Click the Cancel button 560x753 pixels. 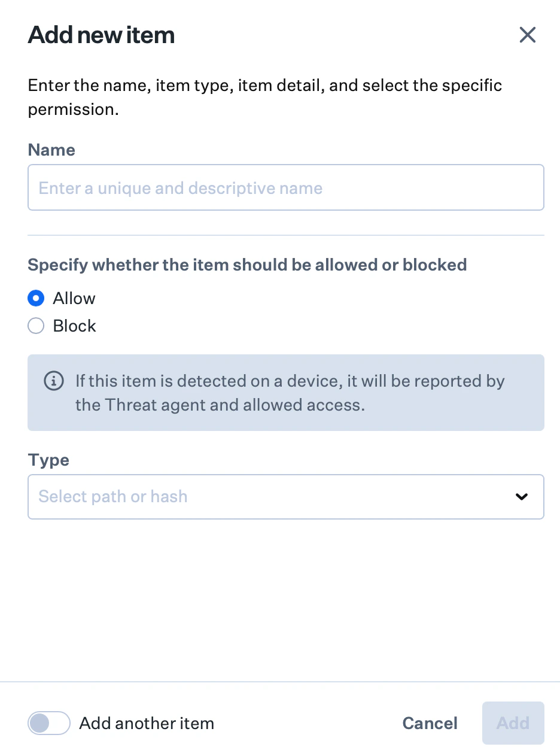pos(430,723)
